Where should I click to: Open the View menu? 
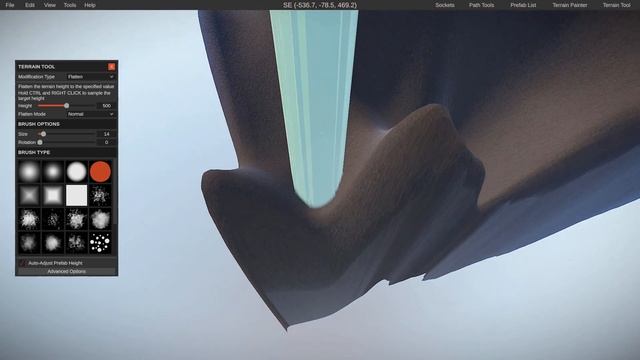coord(50,5)
